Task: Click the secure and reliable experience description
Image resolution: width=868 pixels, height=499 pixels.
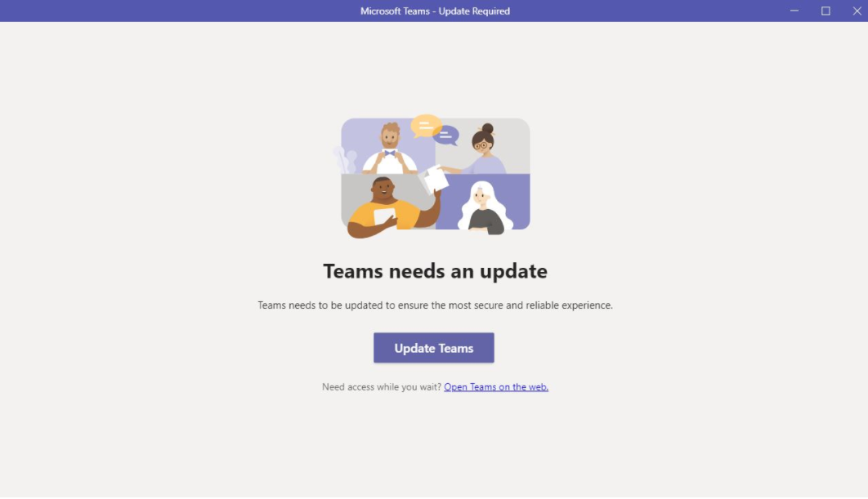Action: (x=435, y=305)
